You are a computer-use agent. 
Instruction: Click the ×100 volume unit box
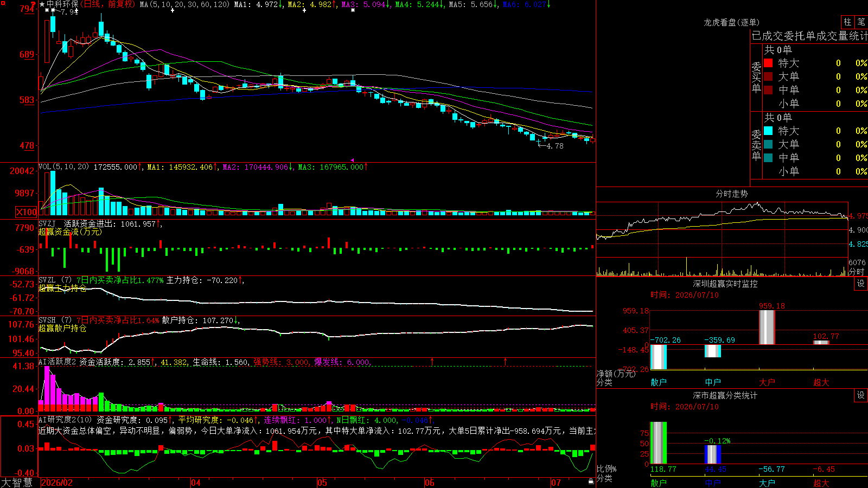tap(26, 212)
